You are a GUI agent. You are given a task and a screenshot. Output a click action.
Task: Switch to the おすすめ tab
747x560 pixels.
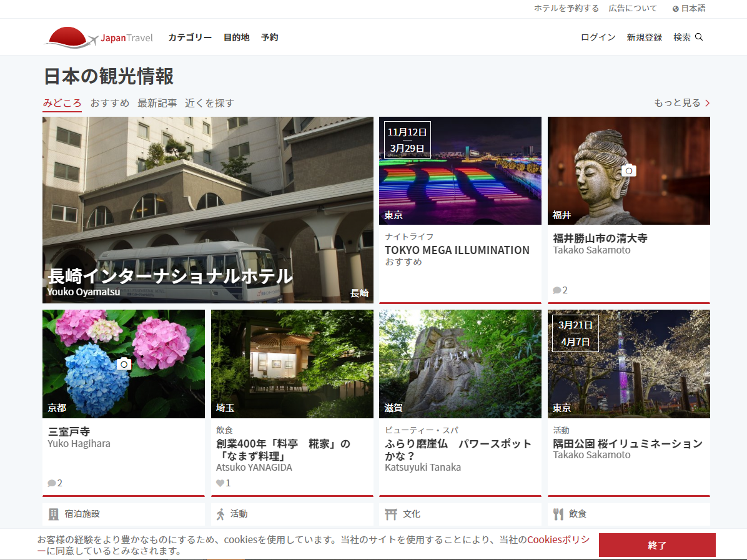coord(109,102)
